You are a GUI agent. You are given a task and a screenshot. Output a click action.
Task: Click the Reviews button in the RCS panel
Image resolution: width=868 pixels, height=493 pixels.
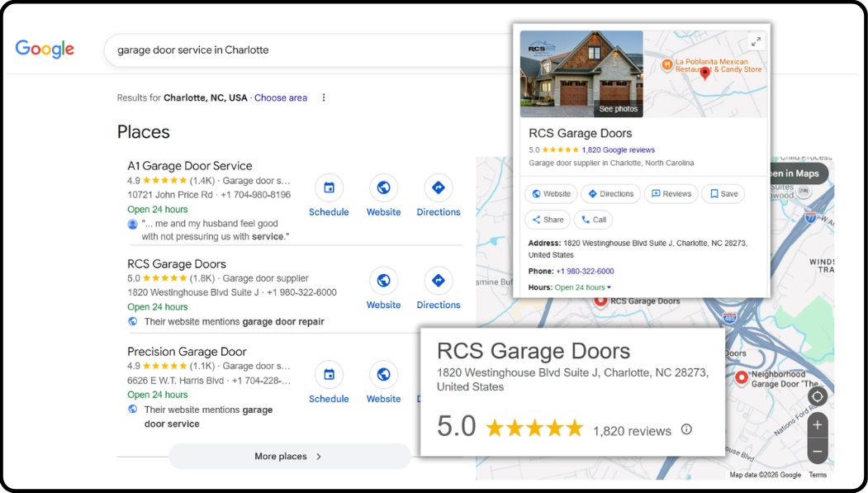pos(671,193)
